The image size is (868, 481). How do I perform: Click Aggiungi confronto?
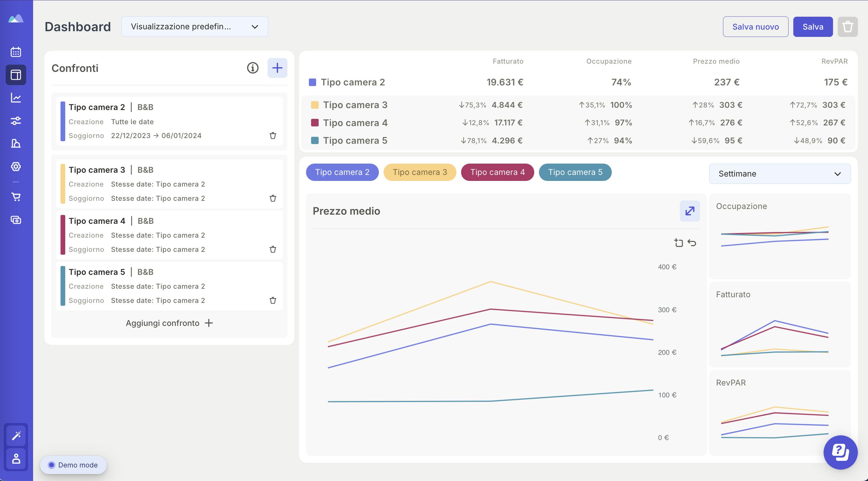169,323
